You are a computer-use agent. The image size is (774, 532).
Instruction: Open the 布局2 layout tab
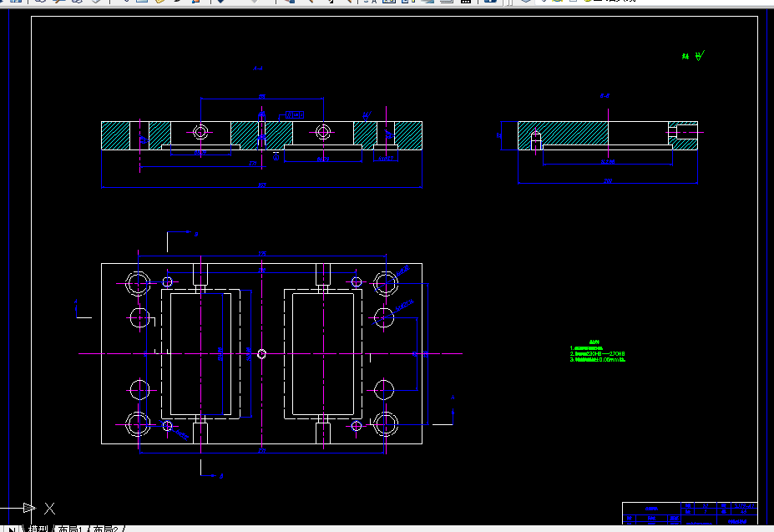[x=106, y=529]
